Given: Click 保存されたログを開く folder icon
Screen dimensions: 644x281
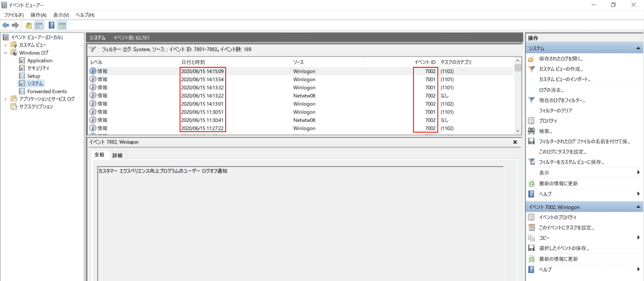Looking at the screenshot, I should point(531,59).
